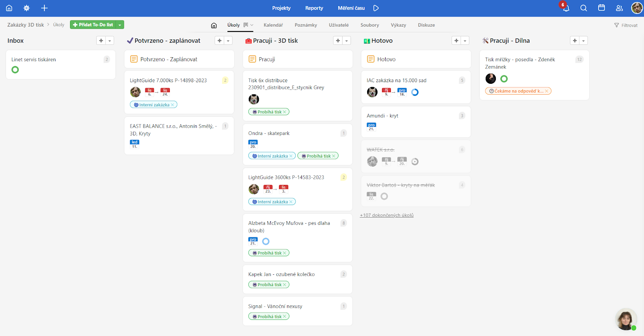Remove Probíhá tisk tag on Kapek Jan card
Screen dimensions: 644x336
[x=285, y=284]
